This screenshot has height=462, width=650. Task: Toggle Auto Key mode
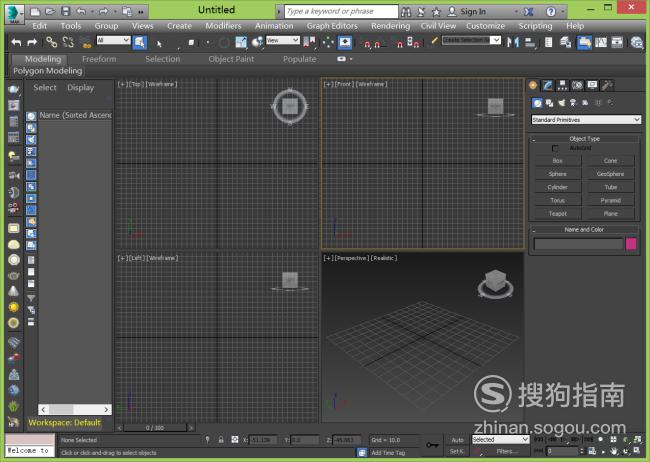[457, 440]
